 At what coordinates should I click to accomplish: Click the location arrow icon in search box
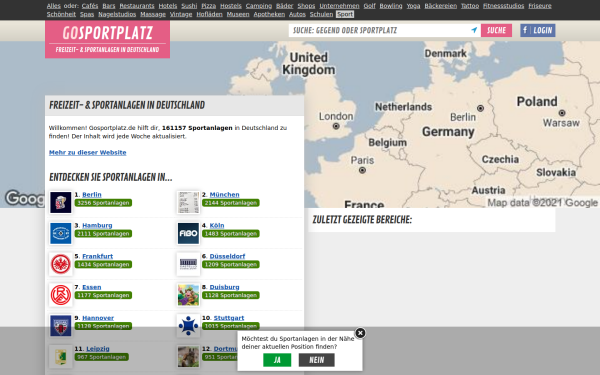pyautogui.click(x=474, y=30)
